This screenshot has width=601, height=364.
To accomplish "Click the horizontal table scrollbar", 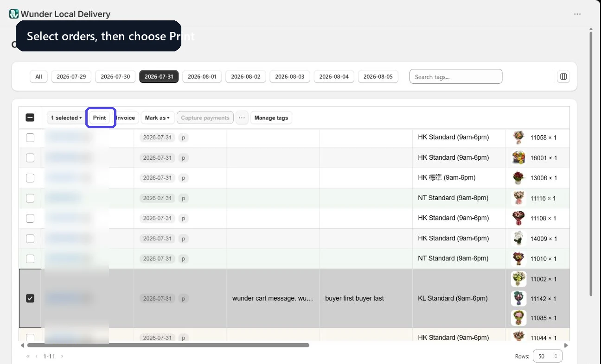I will click(168, 345).
